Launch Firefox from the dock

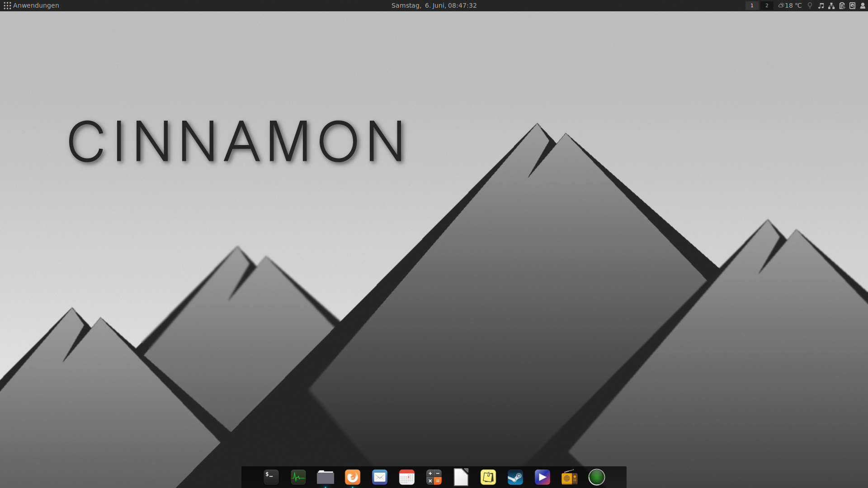(x=353, y=477)
